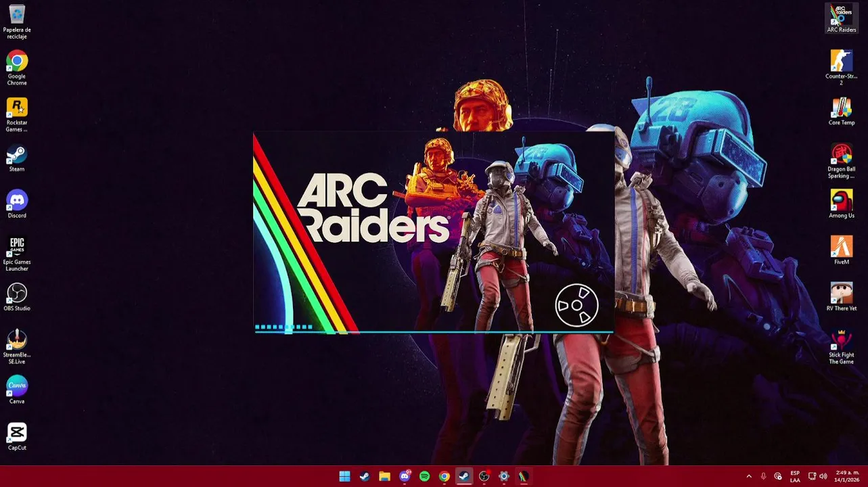Open the volume control in system tray
The height and width of the screenshot is (487, 868).
[824, 476]
